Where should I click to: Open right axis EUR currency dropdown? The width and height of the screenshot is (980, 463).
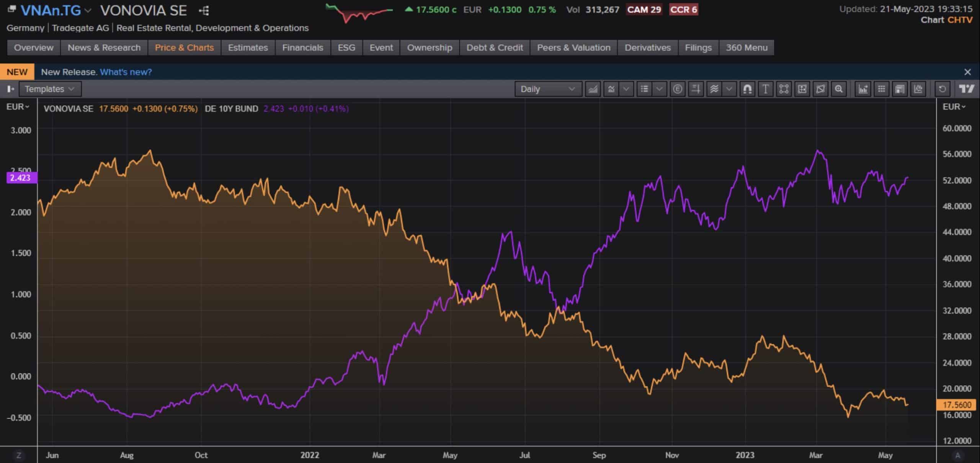coord(954,107)
